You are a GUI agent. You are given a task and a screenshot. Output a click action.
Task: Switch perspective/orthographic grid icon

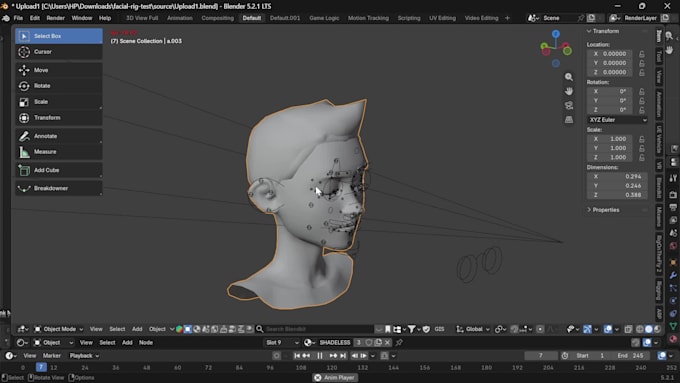click(569, 119)
